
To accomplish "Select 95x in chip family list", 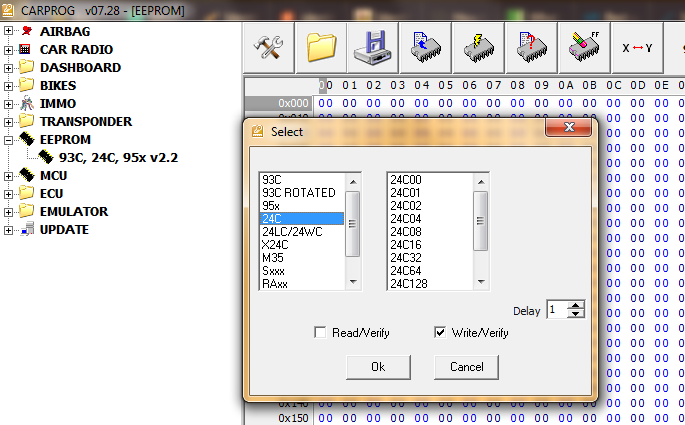I will (x=302, y=206).
